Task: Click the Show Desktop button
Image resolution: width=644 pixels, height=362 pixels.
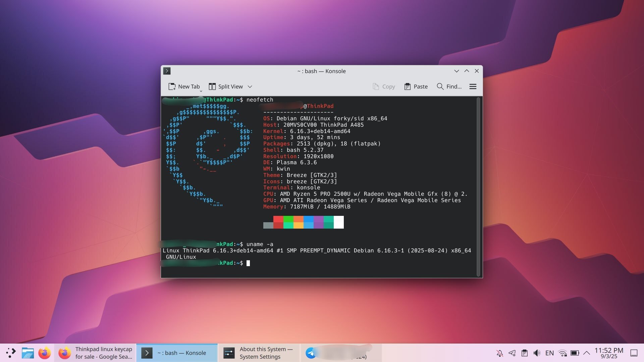Action: tap(634, 353)
